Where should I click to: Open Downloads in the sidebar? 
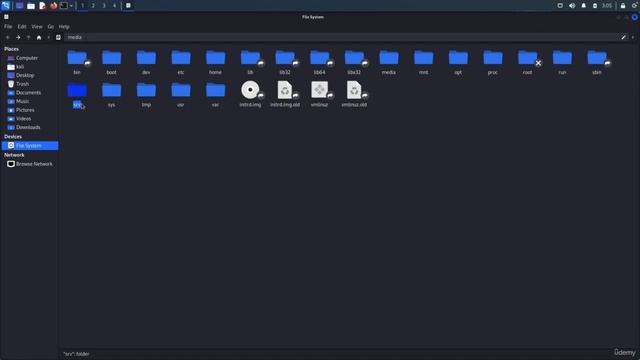(29, 127)
